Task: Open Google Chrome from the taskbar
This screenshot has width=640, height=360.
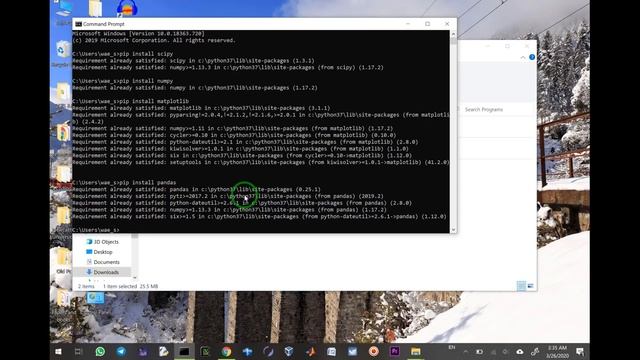Action: pyautogui.click(x=227, y=351)
